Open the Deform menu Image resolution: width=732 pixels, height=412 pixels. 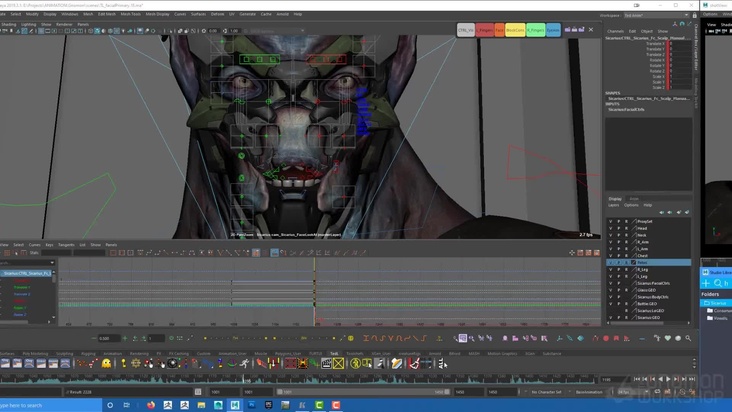click(218, 14)
